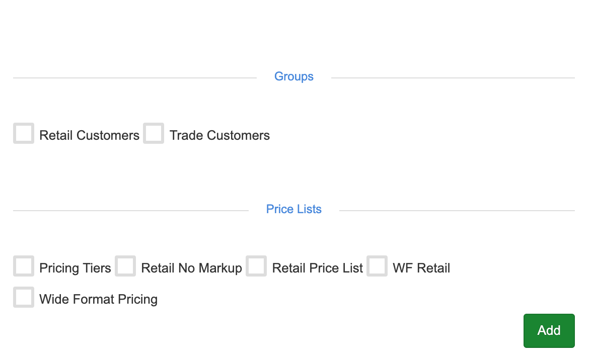The height and width of the screenshot is (364, 592).
Task: Click the Price Lists section heading
Action: click(294, 209)
